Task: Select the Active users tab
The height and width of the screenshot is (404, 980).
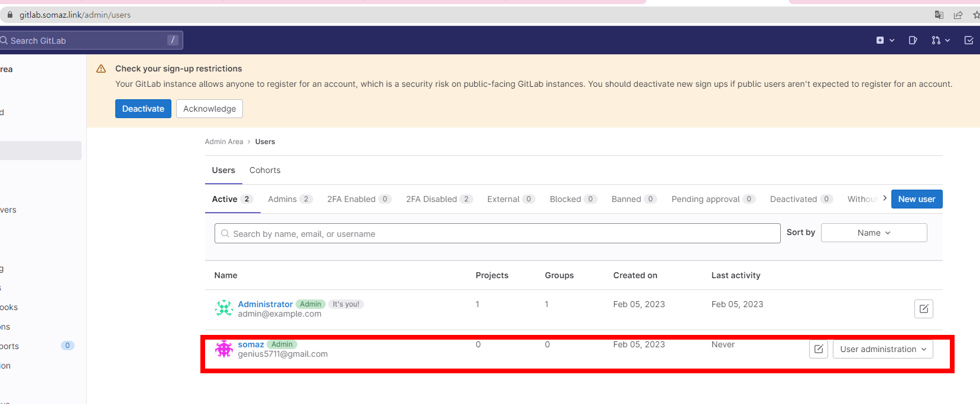Action: point(233,199)
